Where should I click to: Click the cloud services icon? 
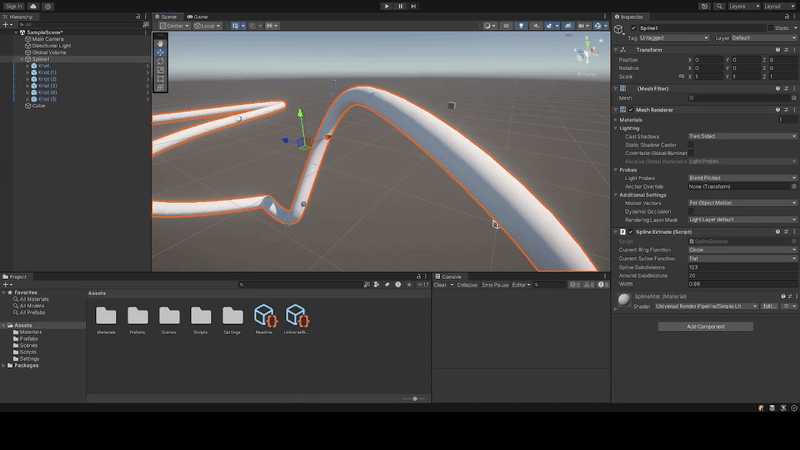click(34, 6)
